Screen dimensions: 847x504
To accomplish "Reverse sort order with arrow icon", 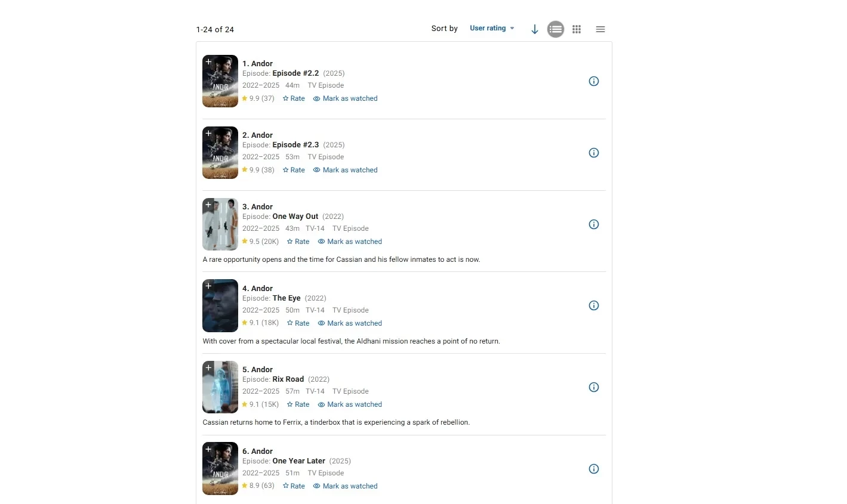I will pos(535,29).
